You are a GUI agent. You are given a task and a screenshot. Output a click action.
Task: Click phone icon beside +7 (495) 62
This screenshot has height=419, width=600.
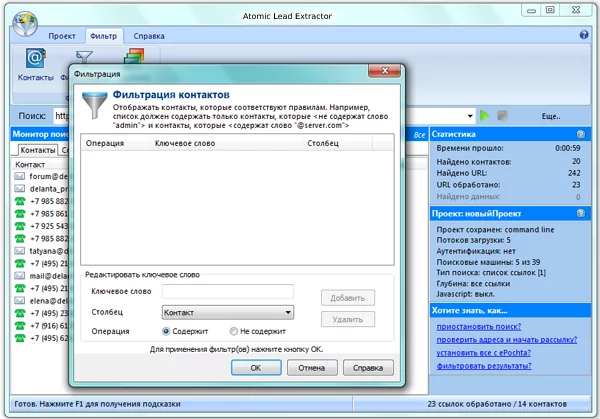coord(20,338)
